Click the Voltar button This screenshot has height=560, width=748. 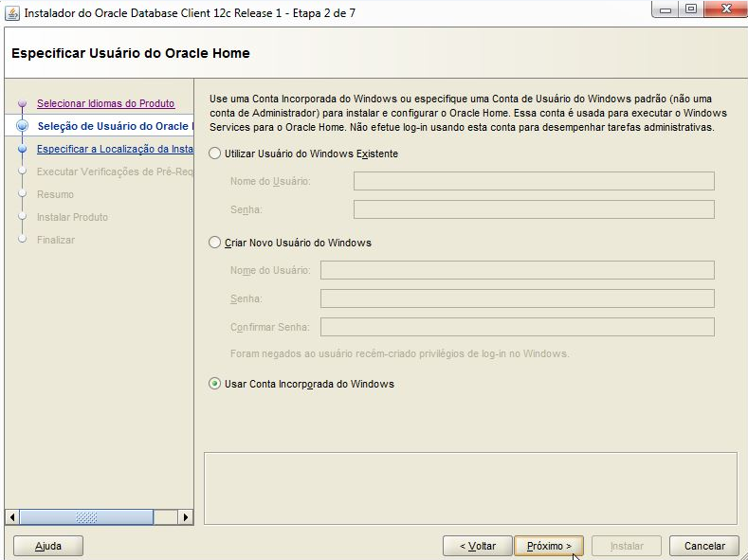(x=478, y=546)
